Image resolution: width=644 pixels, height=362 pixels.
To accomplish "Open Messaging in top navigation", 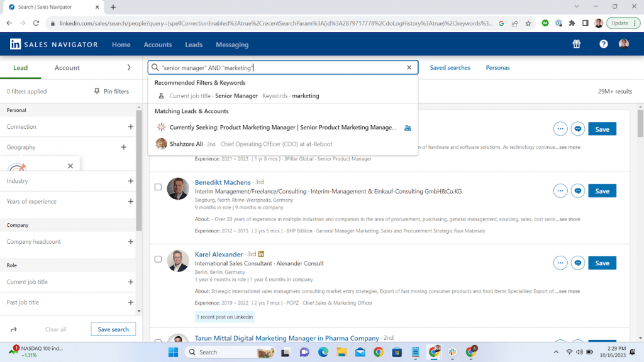I will [x=232, y=45].
